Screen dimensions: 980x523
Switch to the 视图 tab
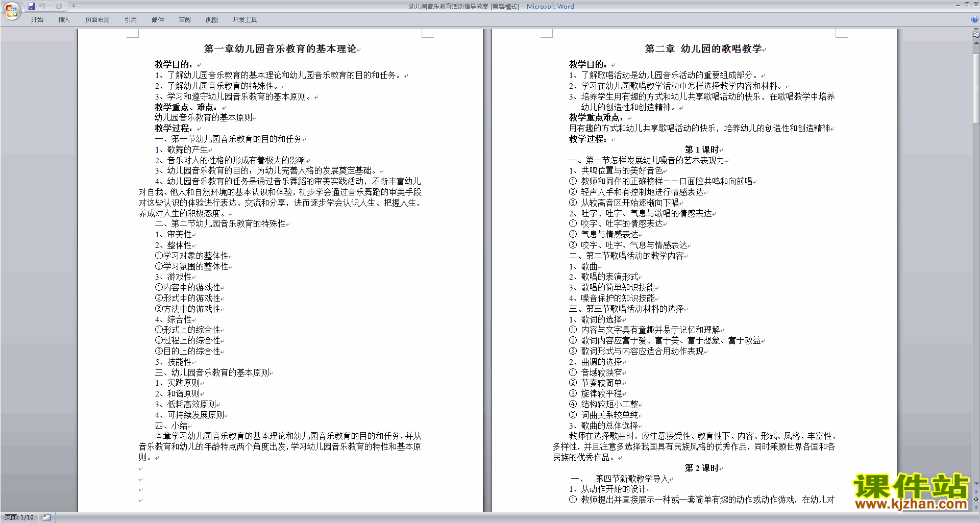(212, 19)
